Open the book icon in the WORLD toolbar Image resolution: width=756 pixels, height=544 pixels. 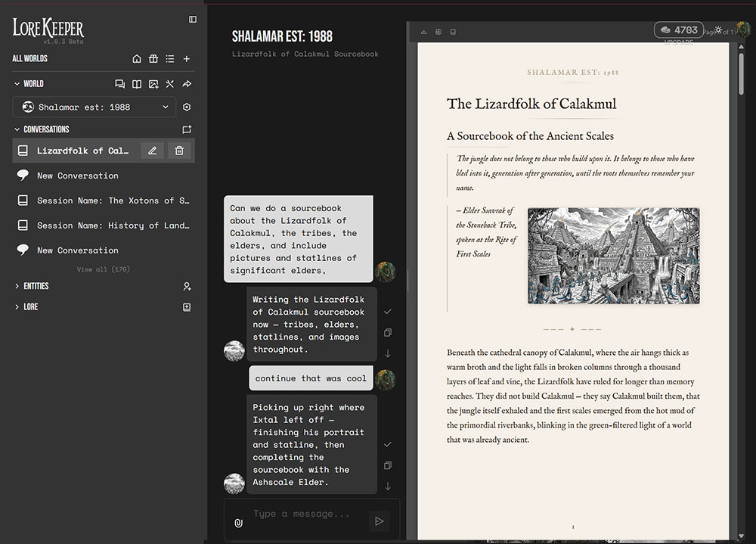coord(137,84)
